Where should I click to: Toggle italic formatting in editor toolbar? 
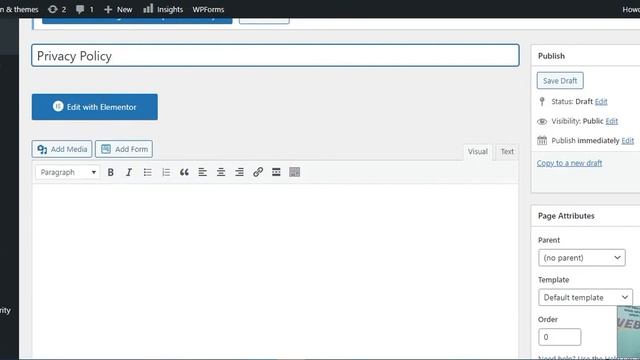pyautogui.click(x=129, y=172)
